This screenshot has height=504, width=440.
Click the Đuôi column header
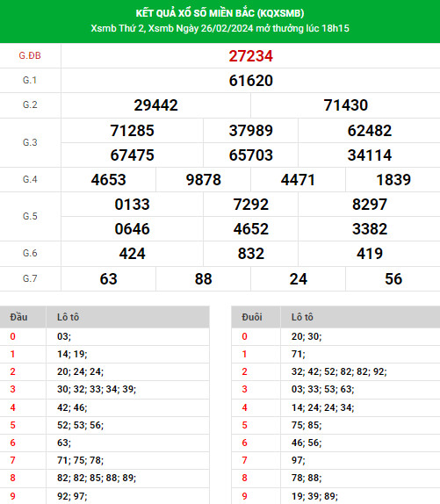tap(252, 317)
